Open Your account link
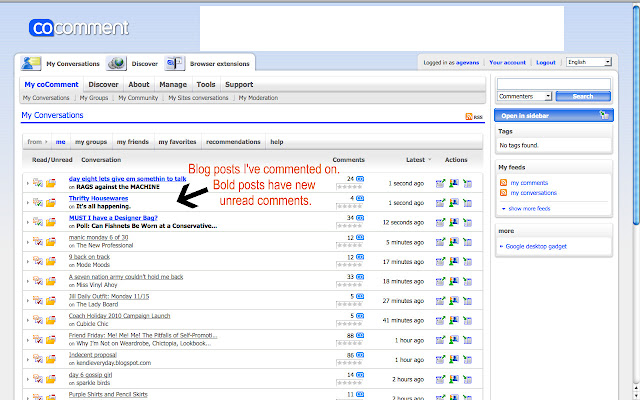The width and height of the screenshot is (640, 400). click(x=507, y=62)
